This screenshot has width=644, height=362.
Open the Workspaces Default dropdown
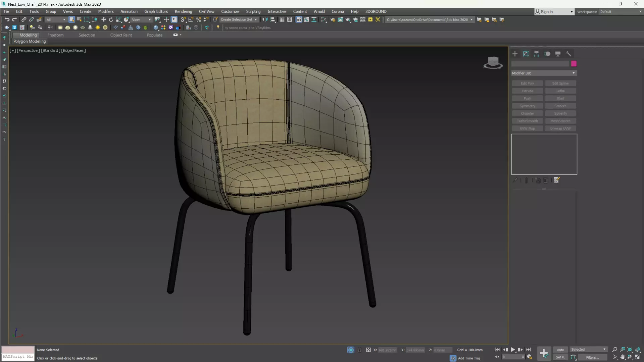(x=620, y=12)
